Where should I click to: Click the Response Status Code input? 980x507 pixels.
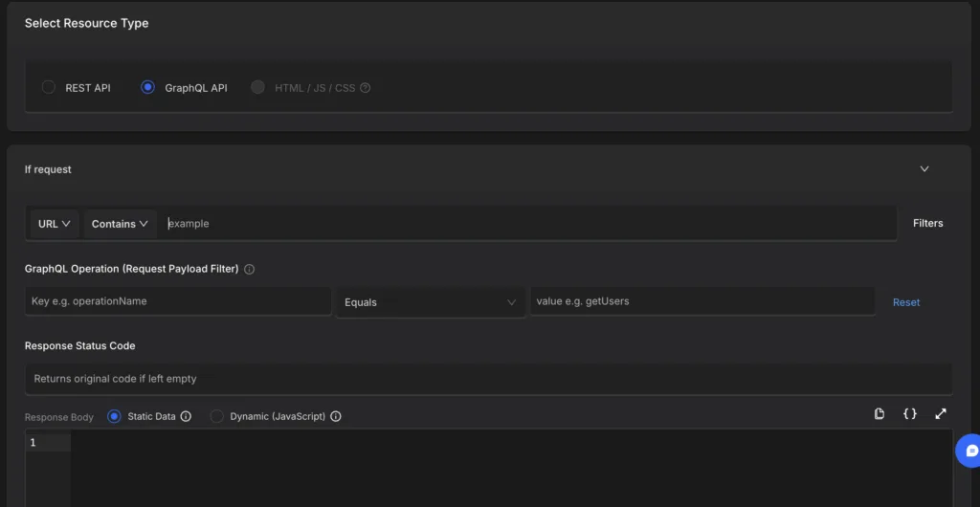(489, 379)
